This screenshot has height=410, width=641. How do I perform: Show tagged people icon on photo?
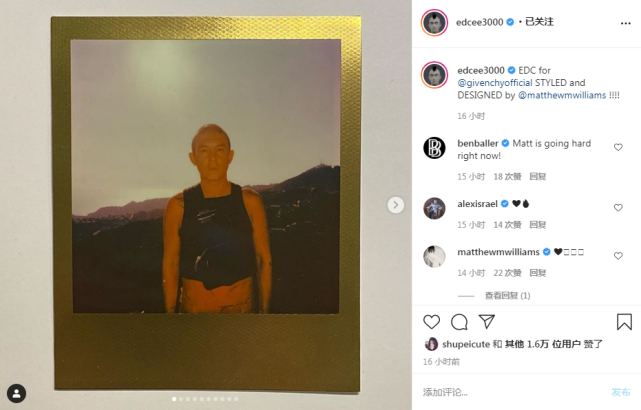click(16, 394)
